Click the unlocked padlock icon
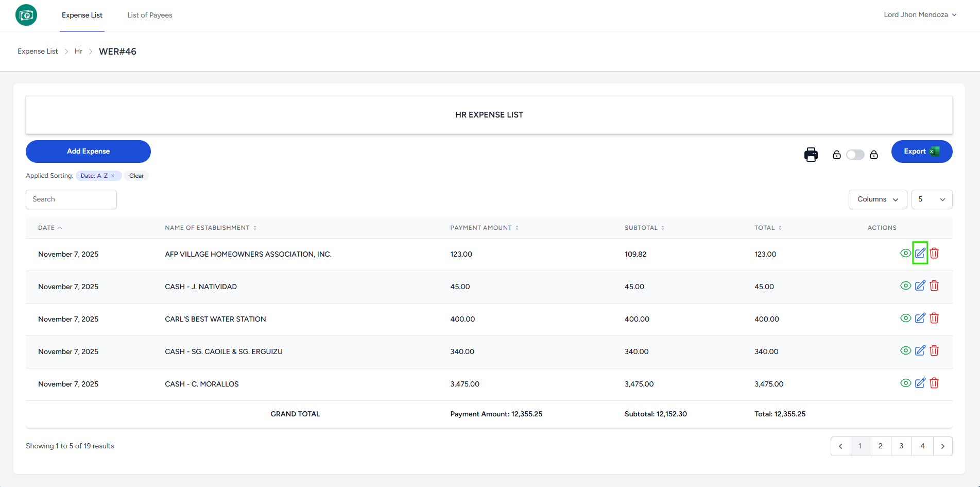Viewport: 980px width, 487px height. click(x=837, y=155)
